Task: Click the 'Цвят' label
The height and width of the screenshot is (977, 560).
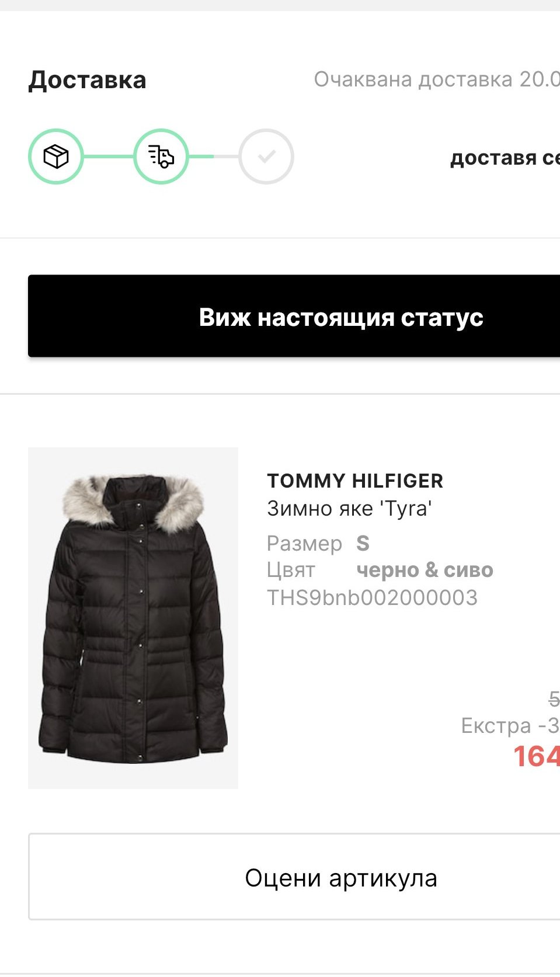Action: coord(291,571)
